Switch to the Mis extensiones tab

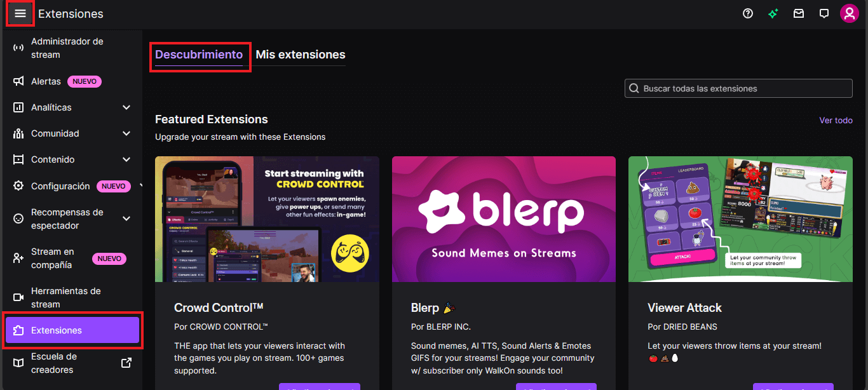tap(301, 55)
